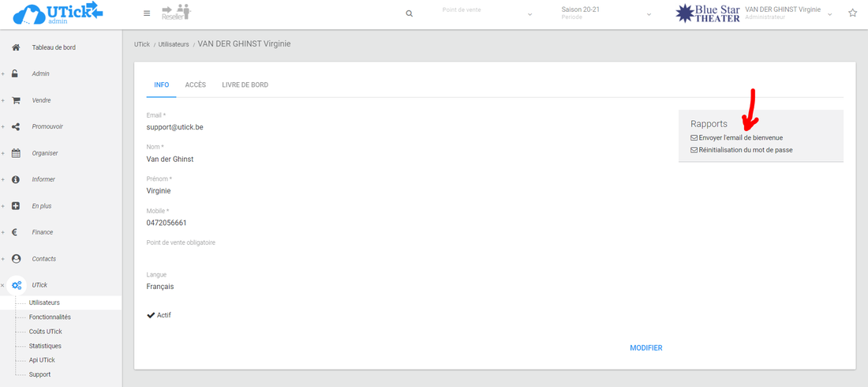Screen dimensions: 868x387
Task: Click the Organiser calendar icon
Action: point(16,153)
